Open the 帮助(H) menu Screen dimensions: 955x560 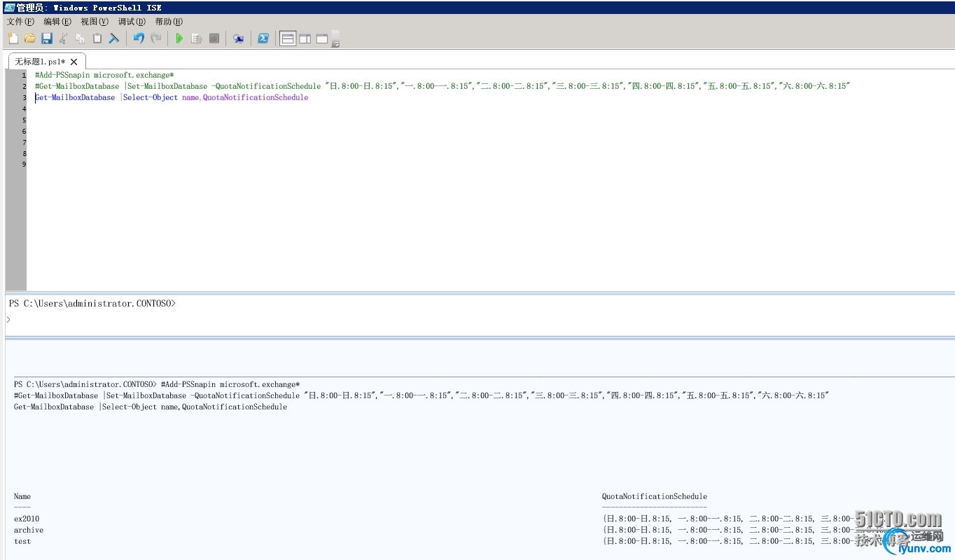tap(169, 22)
